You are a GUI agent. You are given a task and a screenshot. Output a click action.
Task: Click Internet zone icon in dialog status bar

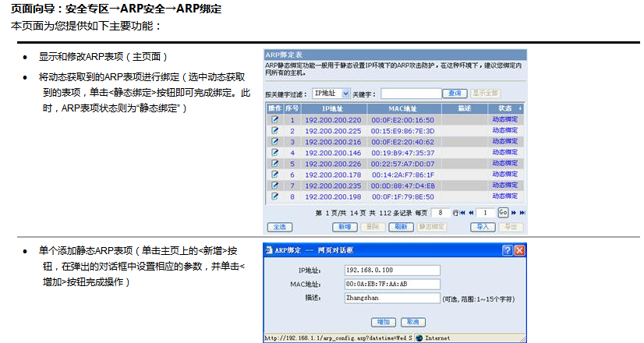(x=419, y=338)
